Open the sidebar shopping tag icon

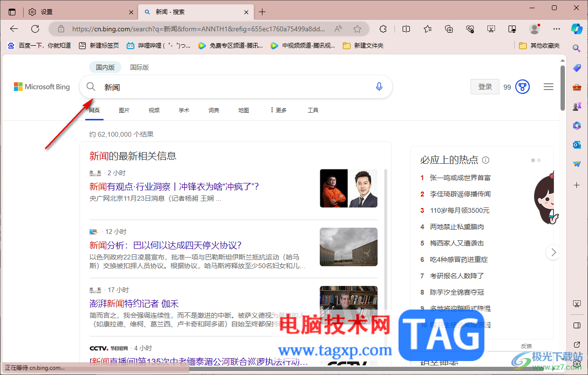[576, 68]
